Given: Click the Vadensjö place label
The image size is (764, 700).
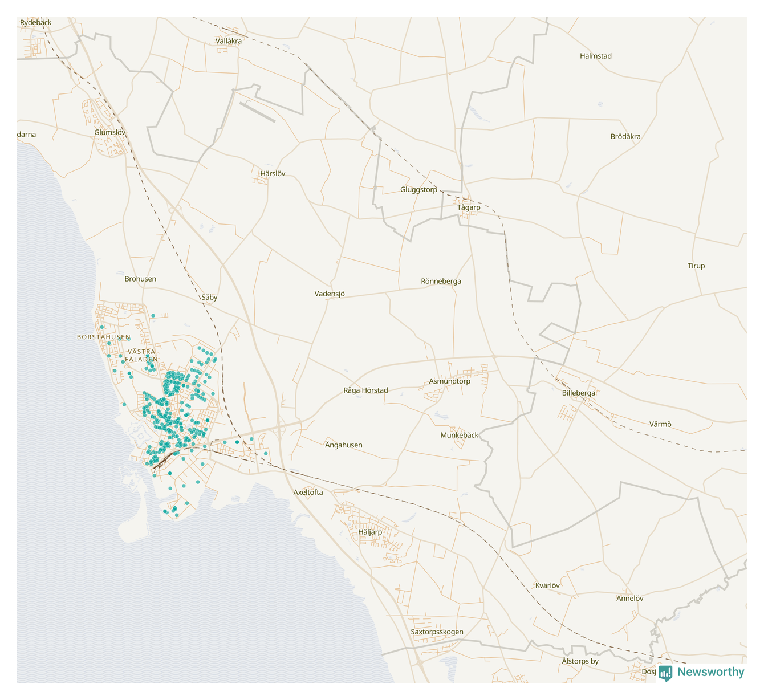Looking at the screenshot, I should [330, 294].
